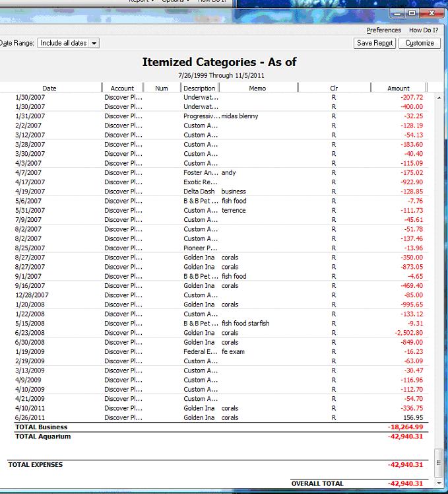The image size is (448, 494).
Task: Click the amount -922.90
Action: pos(412,182)
